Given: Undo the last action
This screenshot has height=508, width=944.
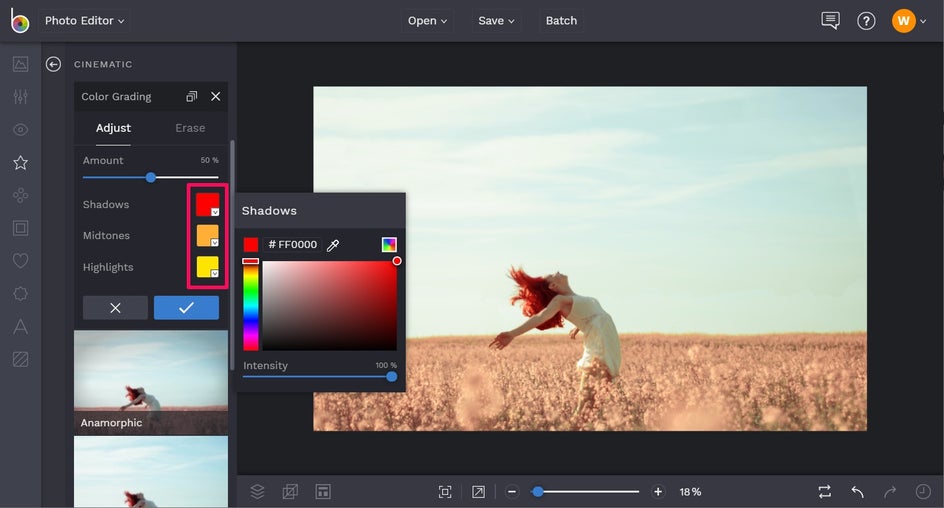Looking at the screenshot, I should [857, 492].
